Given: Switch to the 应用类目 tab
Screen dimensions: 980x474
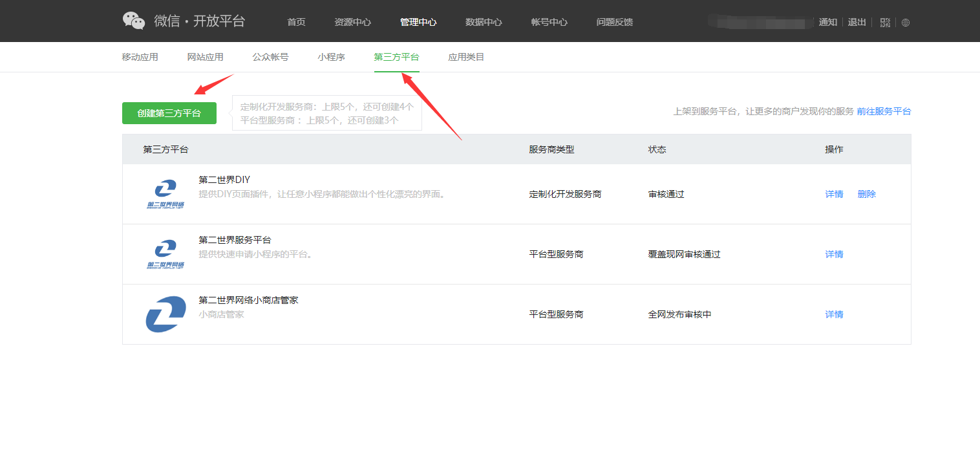Looking at the screenshot, I should click(x=466, y=57).
